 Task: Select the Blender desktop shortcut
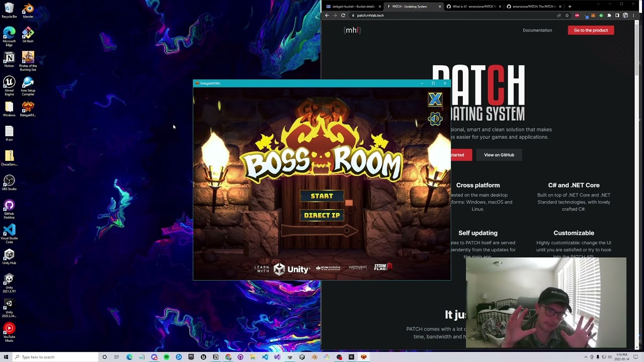[28, 10]
